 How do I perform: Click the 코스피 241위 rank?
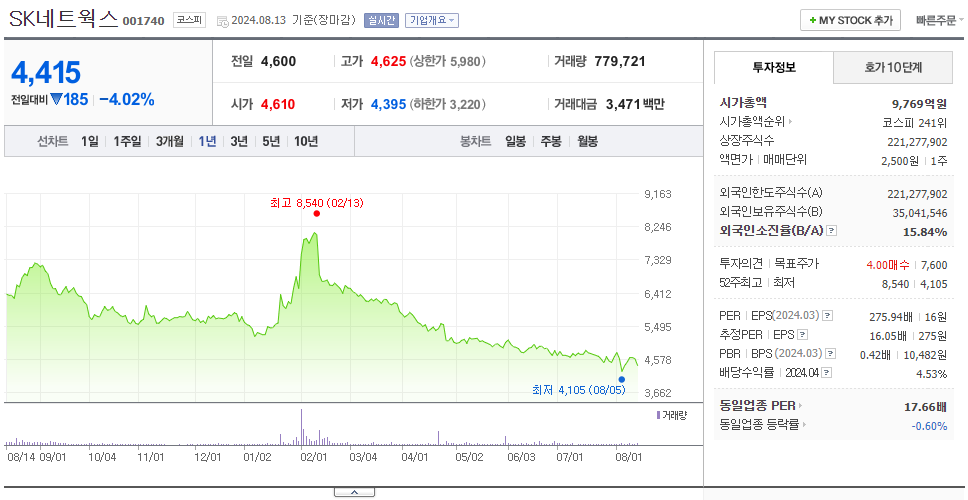point(915,122)
